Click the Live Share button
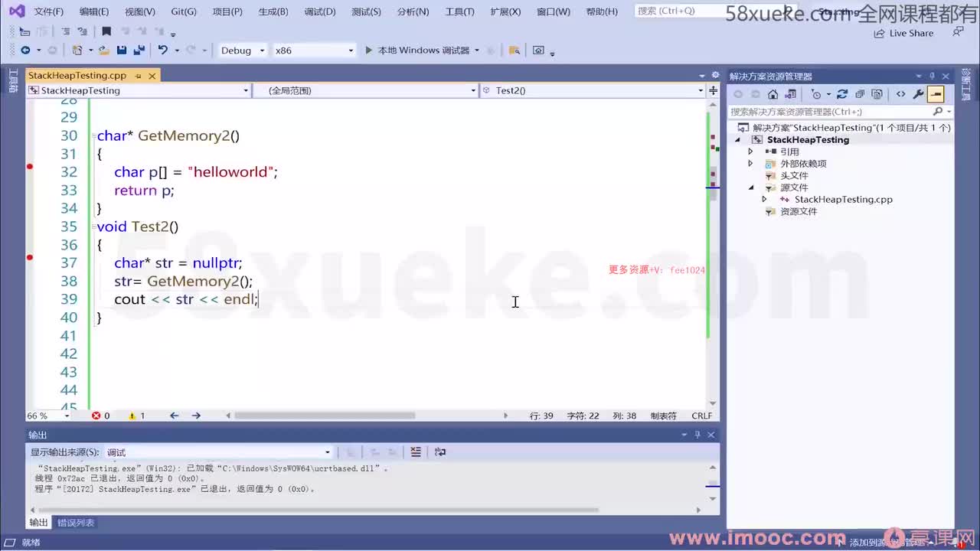980x551 pixels. tap(903, 34)
